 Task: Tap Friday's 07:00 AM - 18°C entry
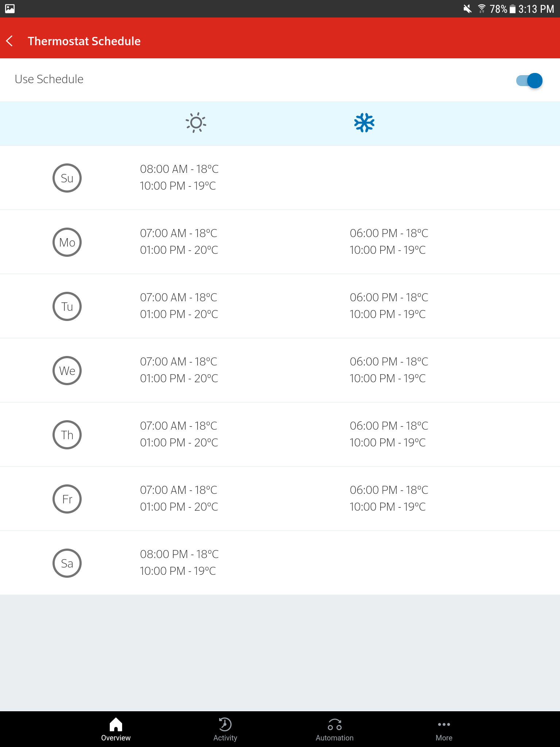pyautogui.click(x=179, y=490)
